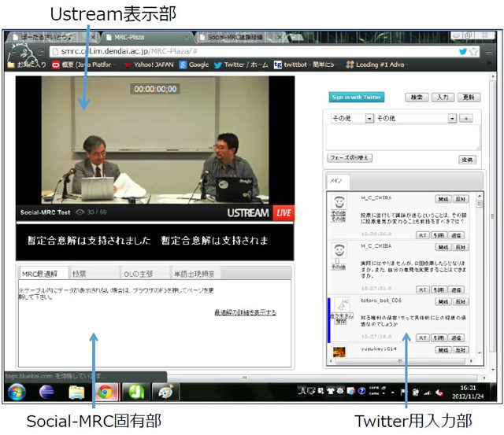Screen dimensions: 504x435
Task: Open the 単語出現頻度 tab
Action: point(195,274)
